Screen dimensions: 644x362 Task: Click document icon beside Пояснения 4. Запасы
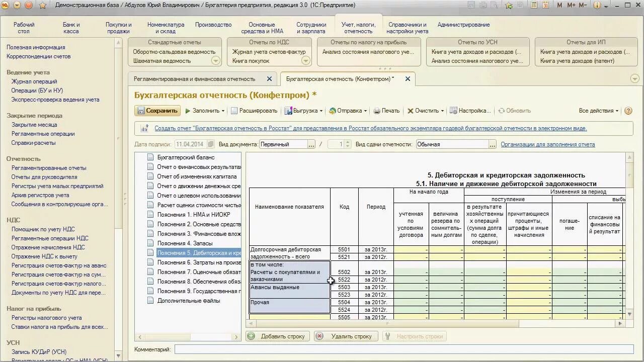click(x=150, y=243)
